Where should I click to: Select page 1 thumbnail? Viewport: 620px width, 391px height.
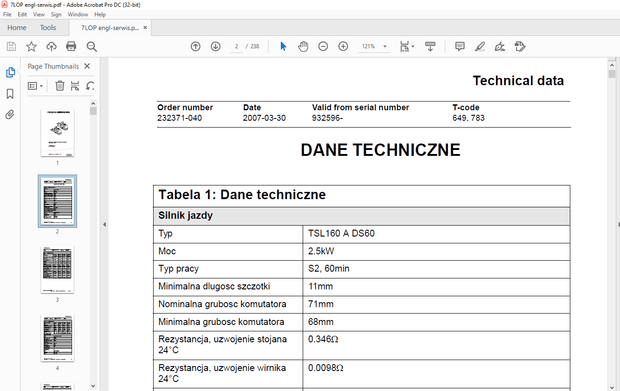[x=57, y=133]
